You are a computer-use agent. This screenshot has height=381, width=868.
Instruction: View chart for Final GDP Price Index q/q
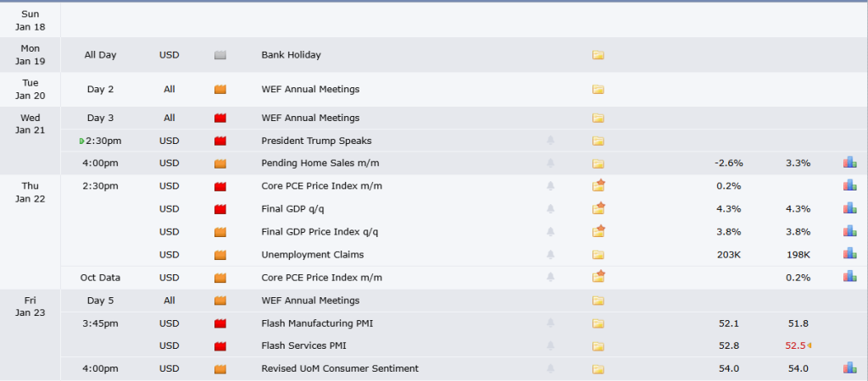[x=849, y=231]
